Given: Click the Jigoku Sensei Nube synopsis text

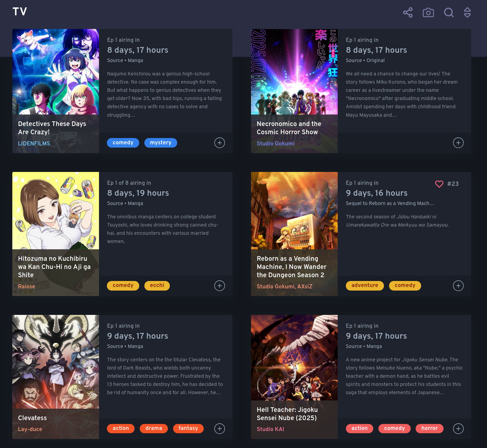Looking at the screenshot, I should (404, 376).
